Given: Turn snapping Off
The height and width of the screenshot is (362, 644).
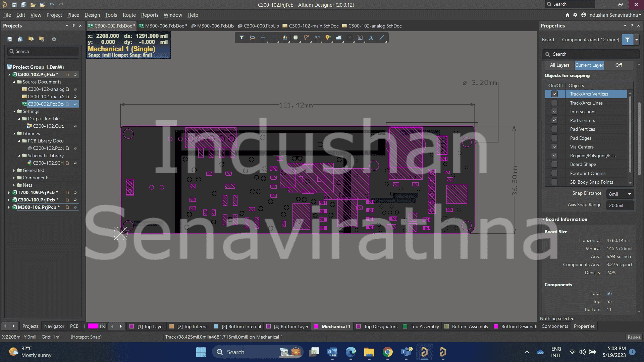Looking at the screenshot, I should pyautogui.click(x=619, y=65).
